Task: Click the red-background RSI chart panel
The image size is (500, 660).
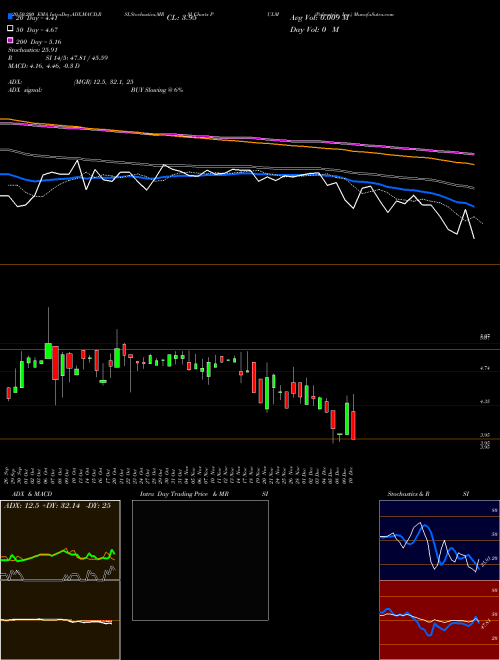Action: [x=439, y=620]
